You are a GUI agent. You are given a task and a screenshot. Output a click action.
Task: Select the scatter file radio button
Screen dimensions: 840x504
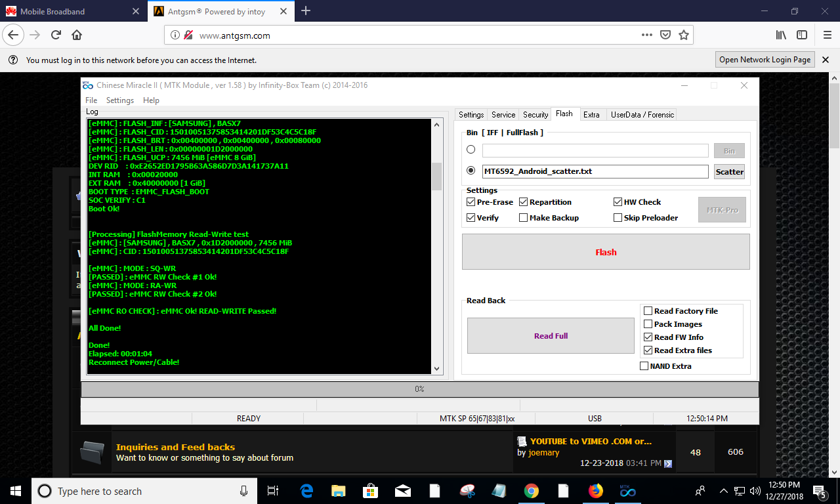(x=471, y=171)
